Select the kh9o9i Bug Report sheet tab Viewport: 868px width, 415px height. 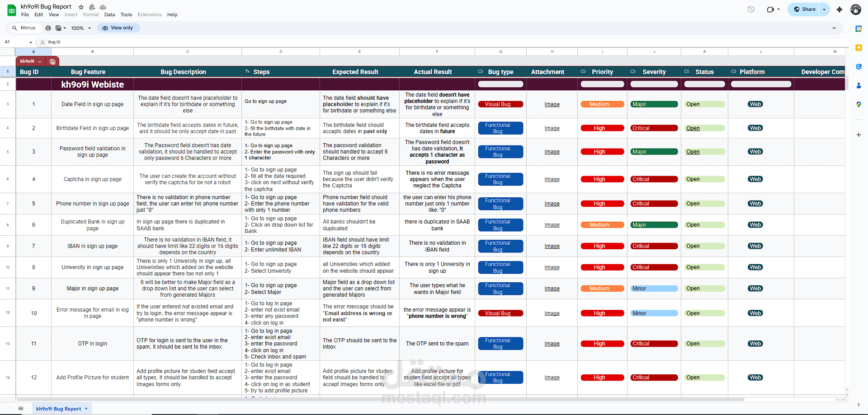pos(62,409)
